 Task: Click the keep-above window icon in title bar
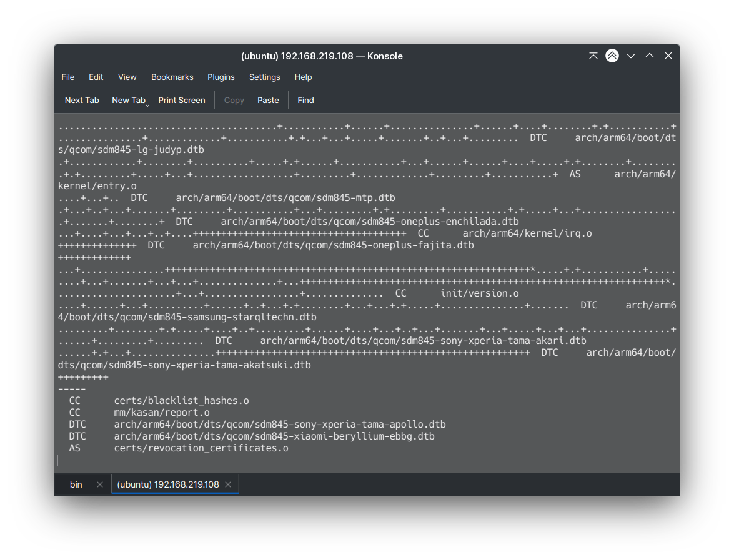tap(593, 56)
